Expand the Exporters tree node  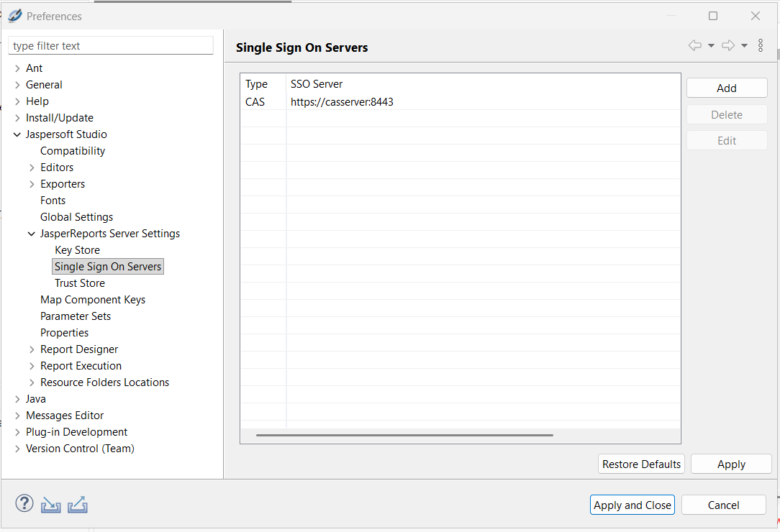(x=32, y=184)
